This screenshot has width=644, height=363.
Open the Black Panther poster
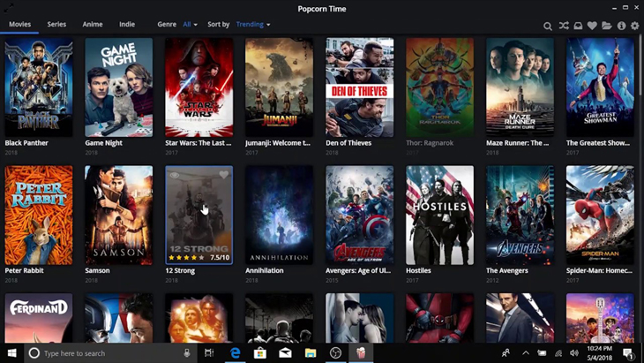[39, 87]
